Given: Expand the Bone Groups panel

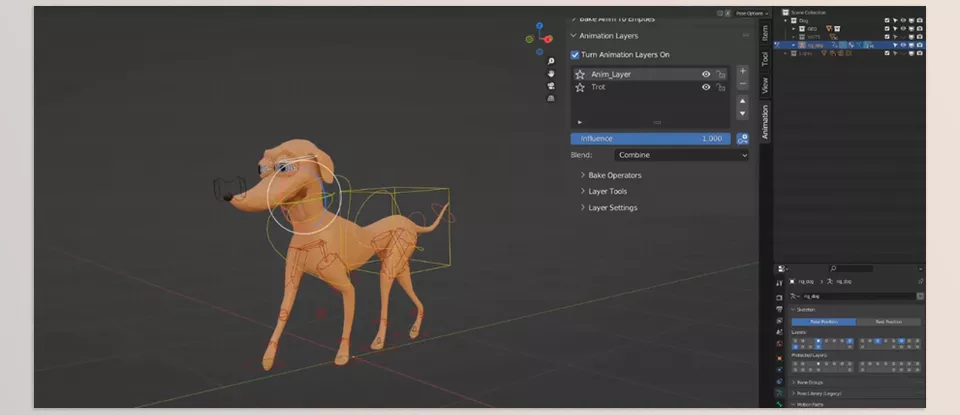Looking at the screenshot, I should [x=809, y=383].
